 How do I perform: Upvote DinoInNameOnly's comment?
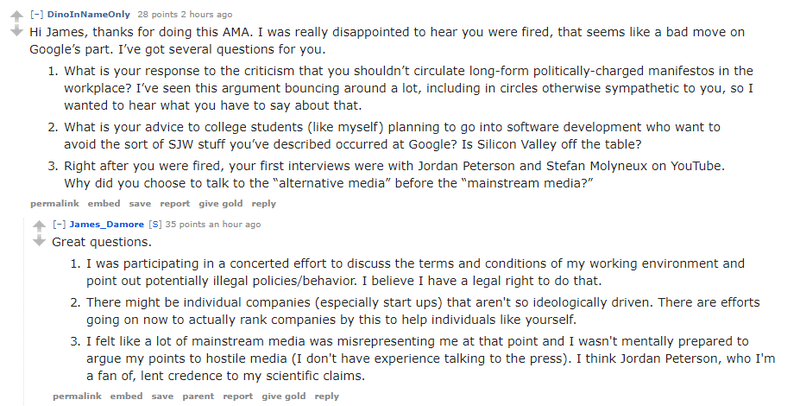tap(17, 16)
